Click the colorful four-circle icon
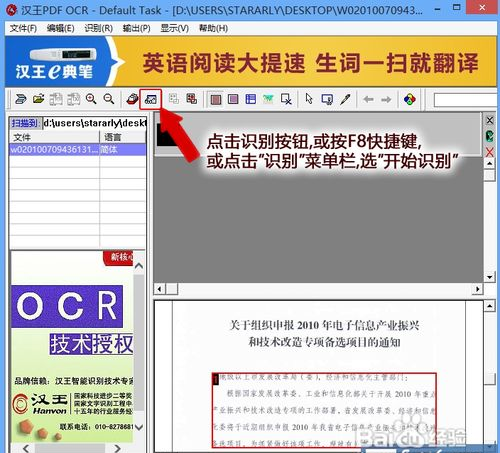Screen dimensions: 500x453 pos(410,99)
